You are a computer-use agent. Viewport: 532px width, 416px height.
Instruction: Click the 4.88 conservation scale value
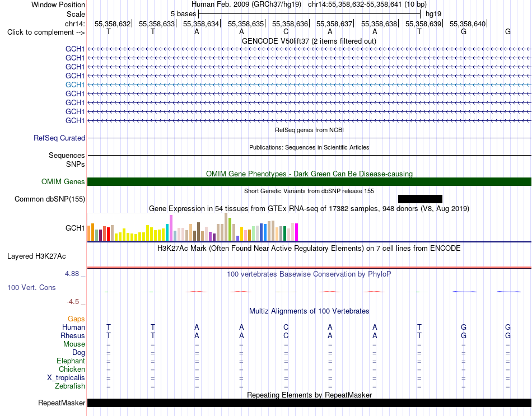(72, 274)
